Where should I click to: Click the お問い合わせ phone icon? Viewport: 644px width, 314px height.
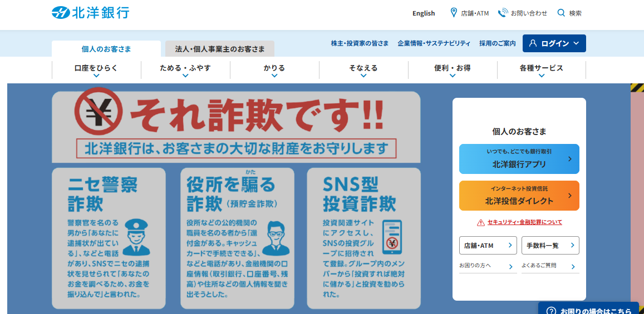tap(503, 13)
